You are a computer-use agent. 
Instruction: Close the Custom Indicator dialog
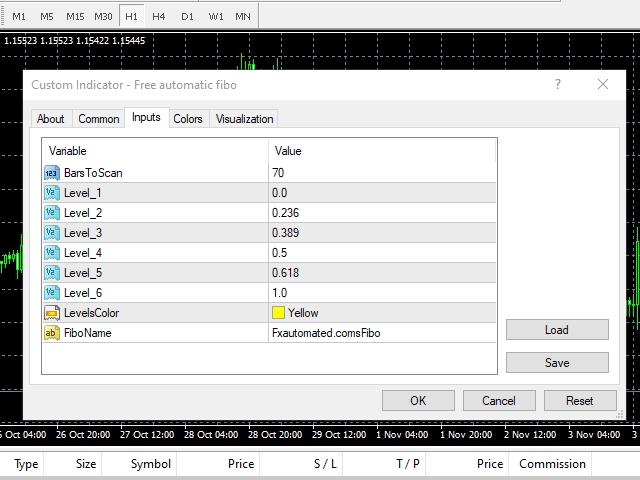[603, 84]
